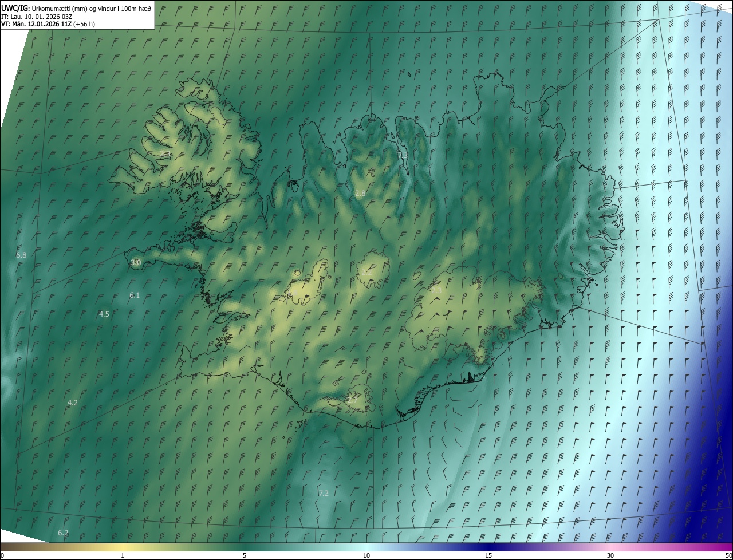Click the 1 label on the color scale
The height and width of the screenshot is (560, 733).
123,555
